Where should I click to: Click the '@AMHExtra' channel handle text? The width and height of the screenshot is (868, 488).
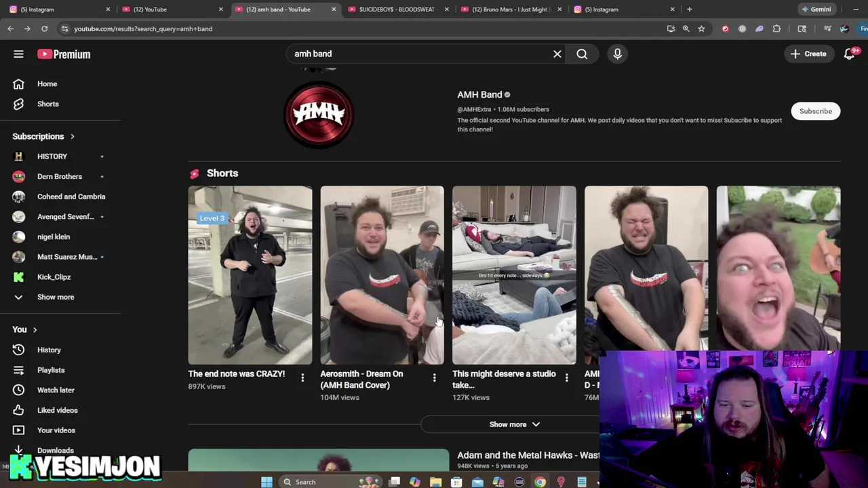[474, 109]
